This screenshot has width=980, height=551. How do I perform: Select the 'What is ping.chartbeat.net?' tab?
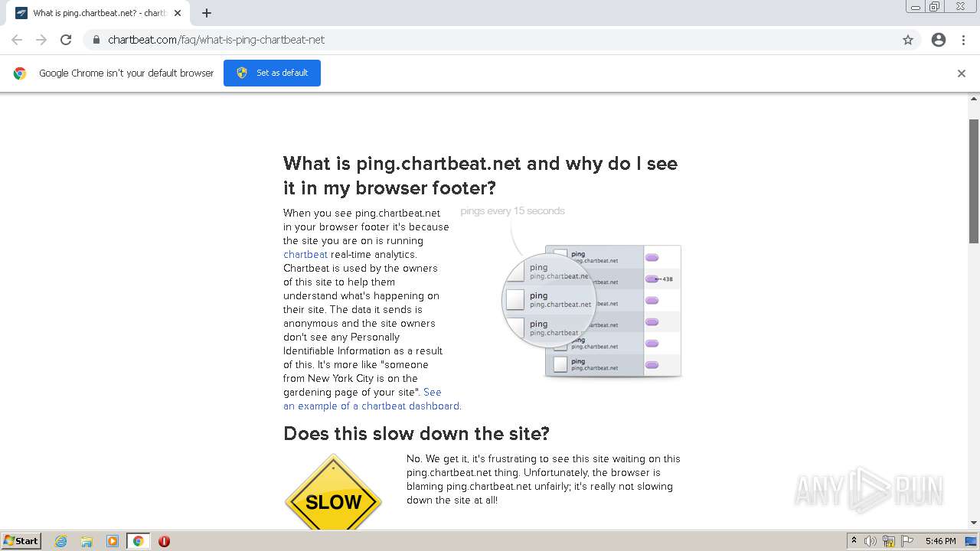point(98,13)
